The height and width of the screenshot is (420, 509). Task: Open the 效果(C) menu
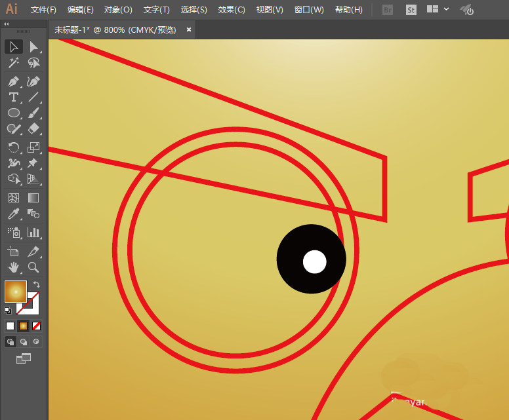click(x=232, y=10)
